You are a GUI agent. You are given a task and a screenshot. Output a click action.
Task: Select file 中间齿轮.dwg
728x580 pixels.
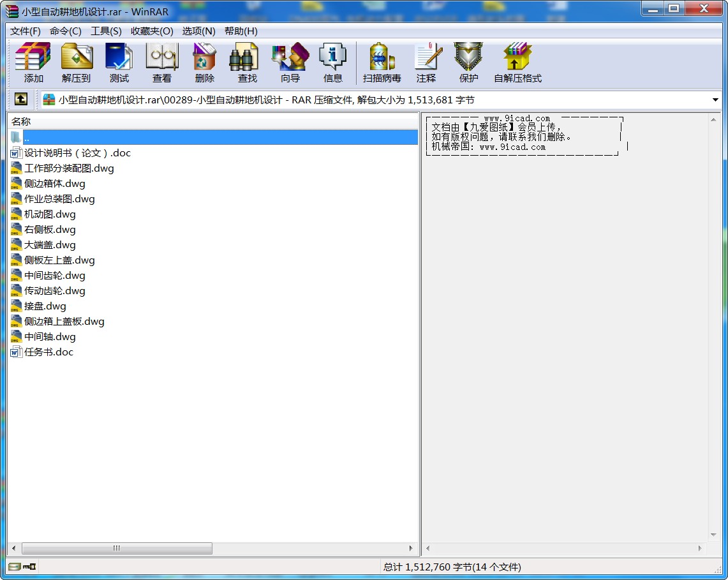[55, 276]
